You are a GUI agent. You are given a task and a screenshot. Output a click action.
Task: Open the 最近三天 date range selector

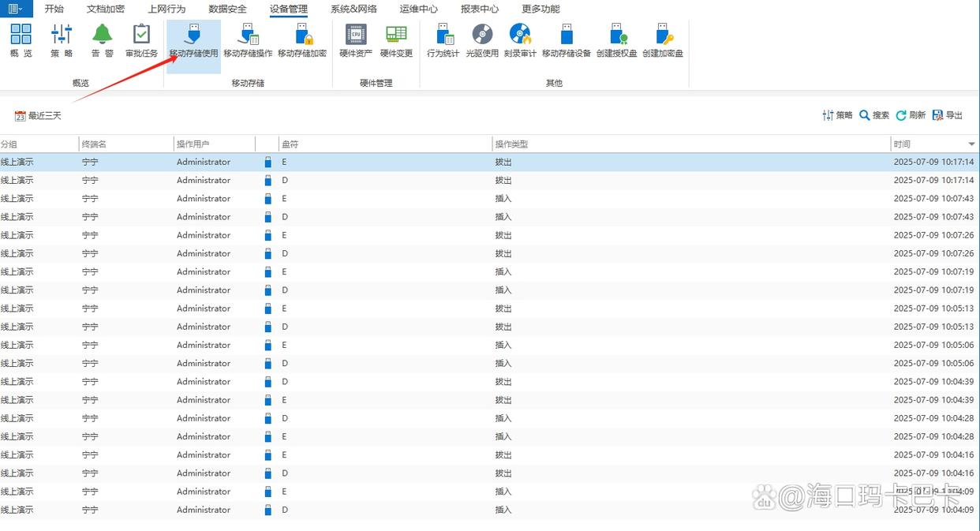pyautogui.click(x=38, y=116)
